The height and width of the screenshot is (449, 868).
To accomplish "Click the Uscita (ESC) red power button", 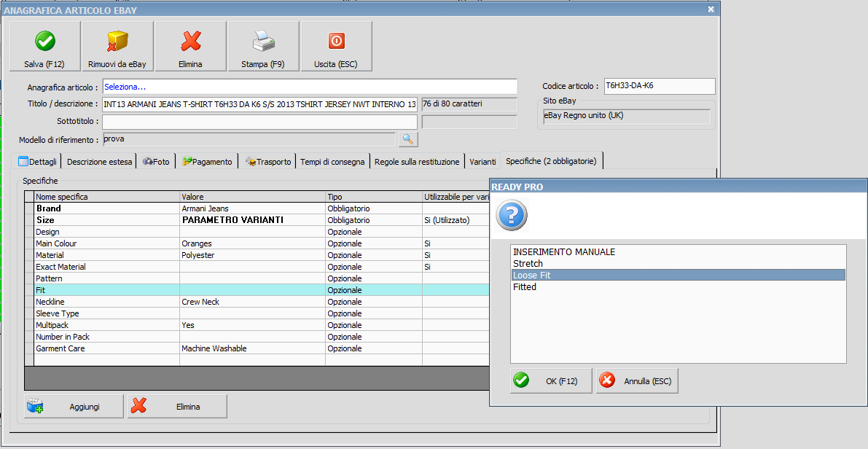I will (x=336, y=47).
